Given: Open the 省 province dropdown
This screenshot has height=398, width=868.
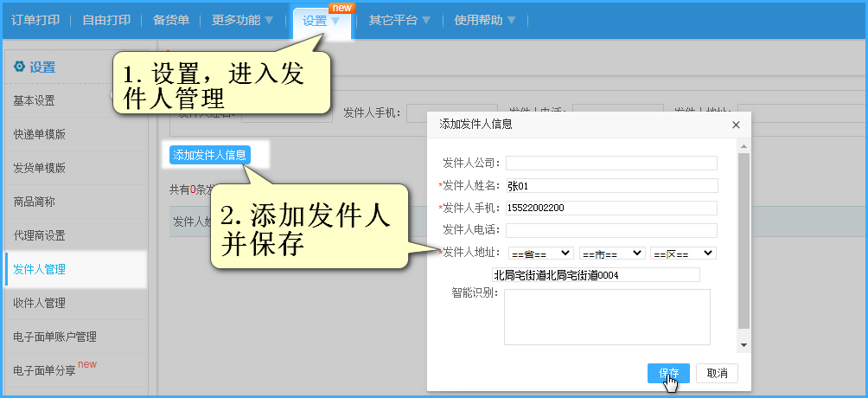Looking at the screenshot, I should coord(540,253).
